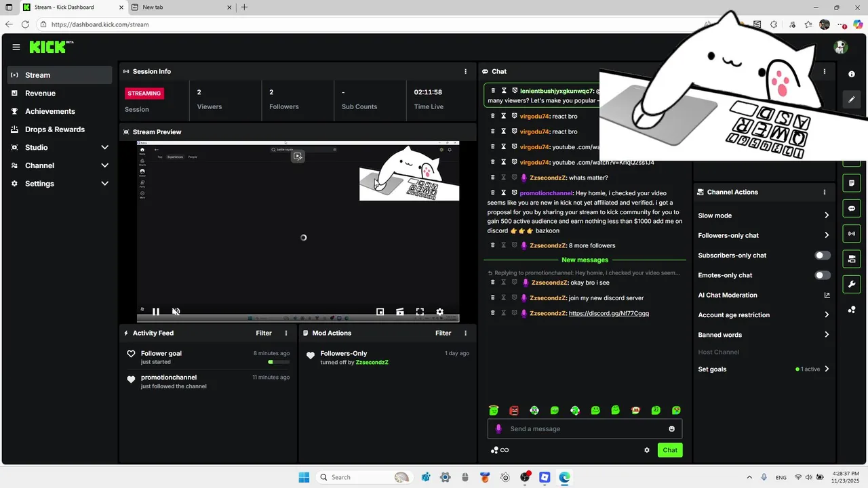This screenshot has width=868, height=488.
Task: Open a new browser tab with plus button
Action: [244, 7]
